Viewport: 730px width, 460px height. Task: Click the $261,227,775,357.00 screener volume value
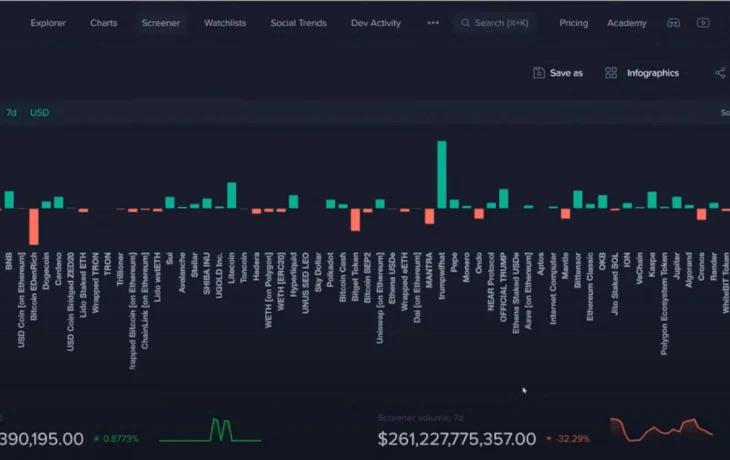tap(457, 439)
